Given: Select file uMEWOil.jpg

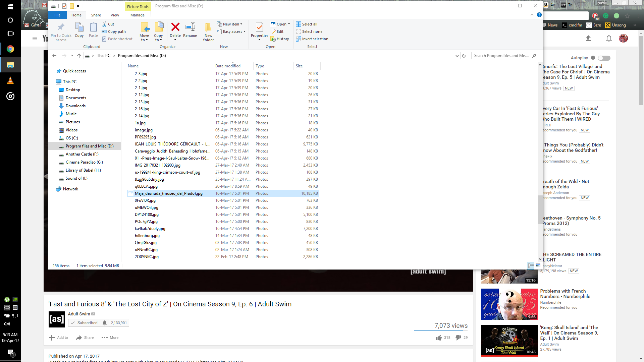Looking at the screenshot, I should (x=223, y=207).
